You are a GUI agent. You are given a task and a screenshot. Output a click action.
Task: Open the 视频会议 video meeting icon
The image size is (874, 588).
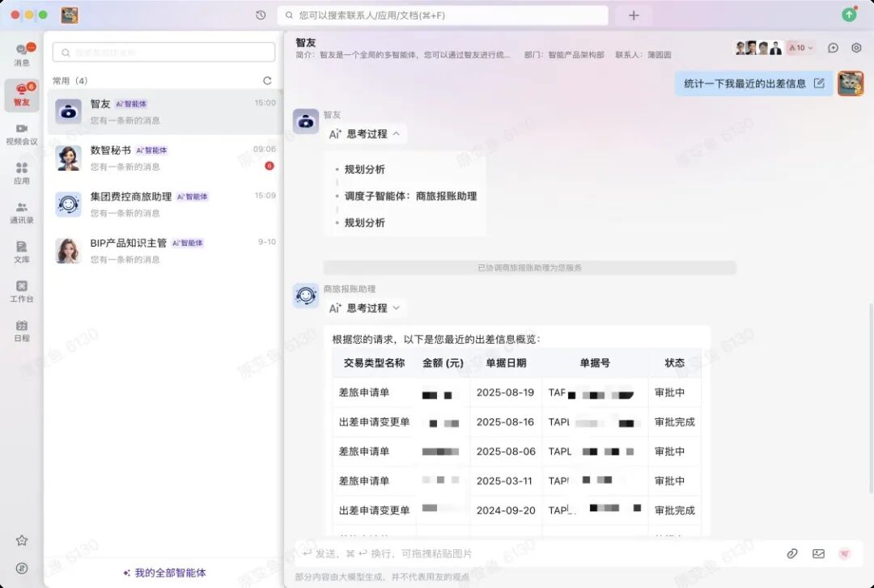22,133
